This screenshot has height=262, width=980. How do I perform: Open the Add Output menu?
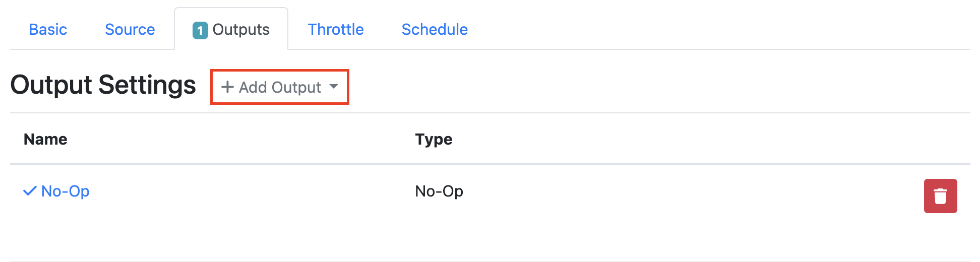tap(279, 87)
